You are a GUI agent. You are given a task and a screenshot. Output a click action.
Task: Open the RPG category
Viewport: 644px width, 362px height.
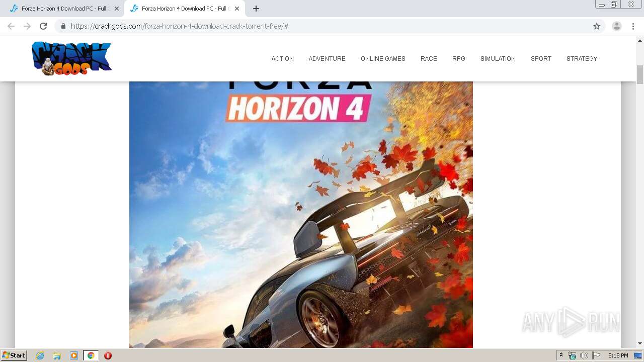(459, 59)
